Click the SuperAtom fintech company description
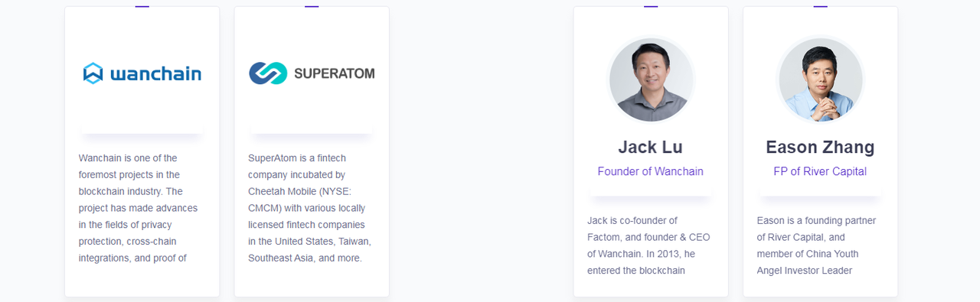This screenshot has height=302, width=980. (310, 208)
